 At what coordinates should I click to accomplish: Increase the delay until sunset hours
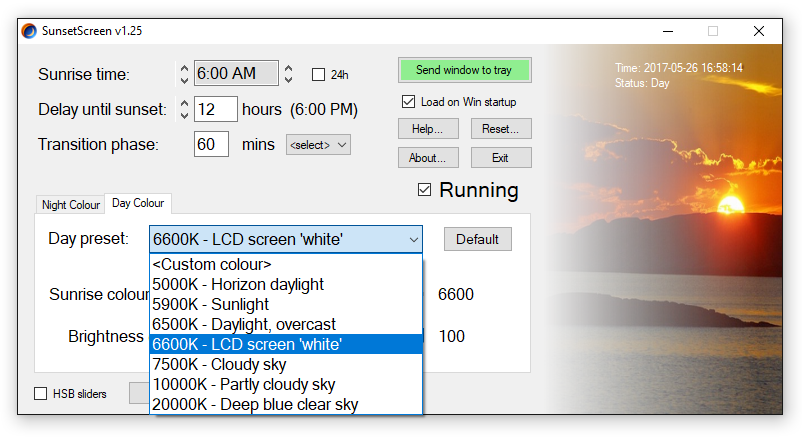pyautogui.click(x=184, y=103)
